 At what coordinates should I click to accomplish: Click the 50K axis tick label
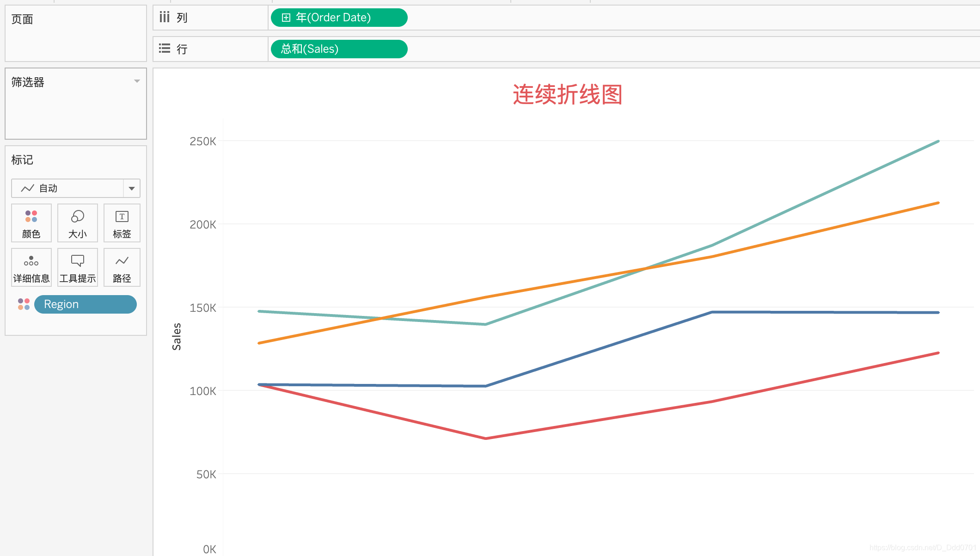(x=206, y=475)
